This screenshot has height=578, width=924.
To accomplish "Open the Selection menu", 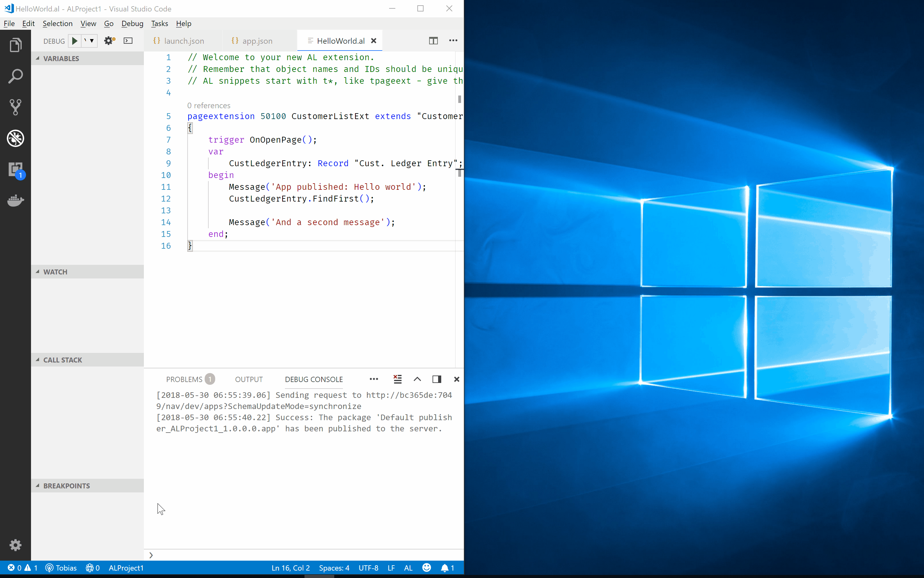I will point(58,23).
